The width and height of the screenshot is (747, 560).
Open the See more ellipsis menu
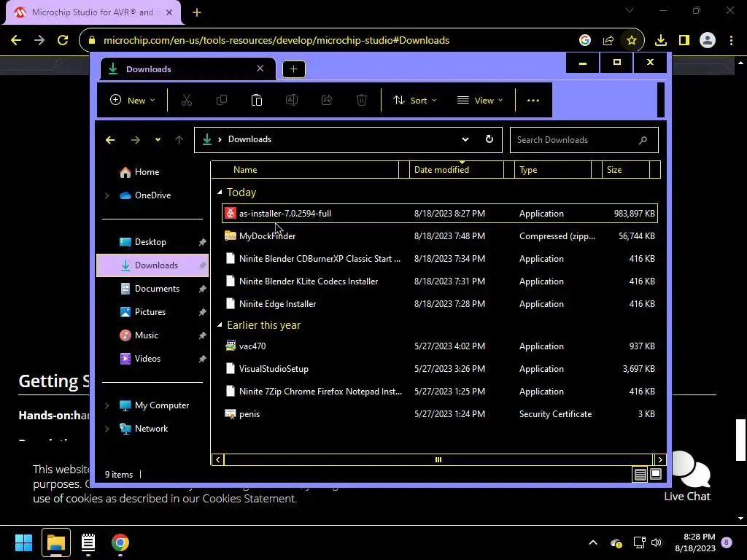point(533,100)
